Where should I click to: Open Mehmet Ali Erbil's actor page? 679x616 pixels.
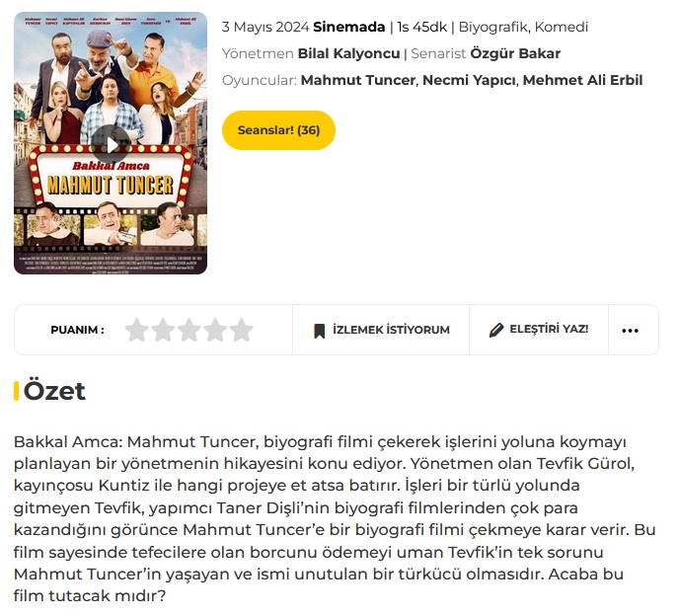[582, 80]
